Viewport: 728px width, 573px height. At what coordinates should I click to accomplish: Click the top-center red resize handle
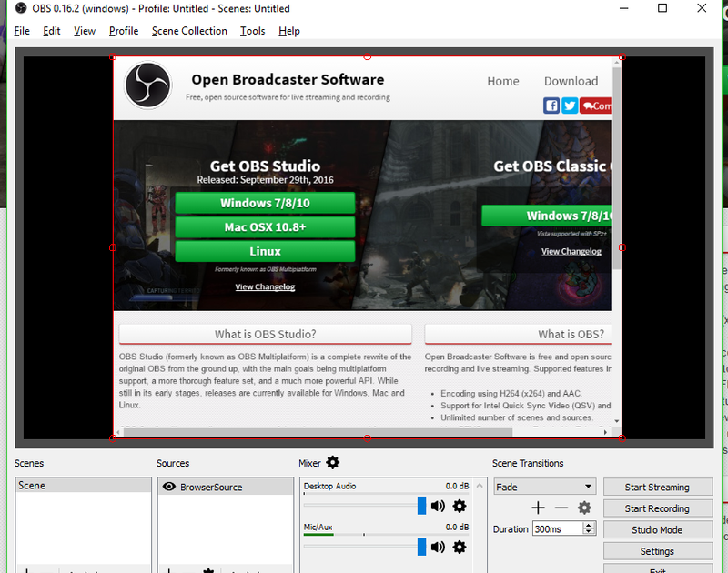[368, 56]
